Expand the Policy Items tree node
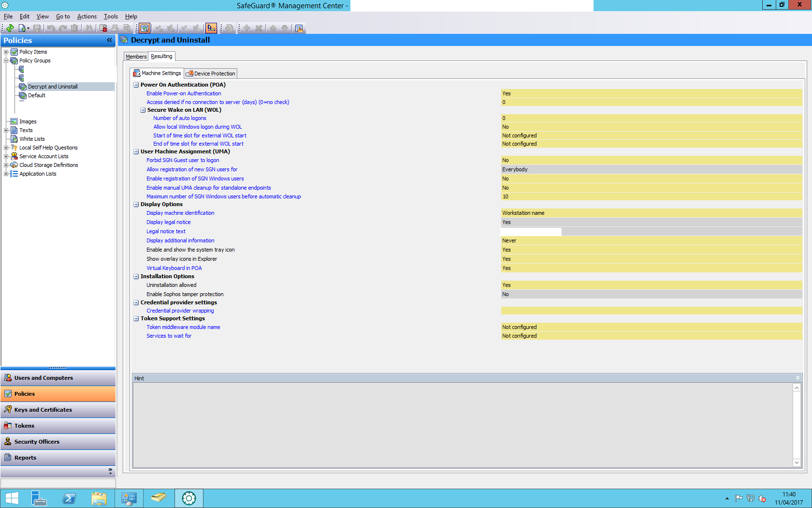Screen dimensions: 812x508 click(6, 52)
